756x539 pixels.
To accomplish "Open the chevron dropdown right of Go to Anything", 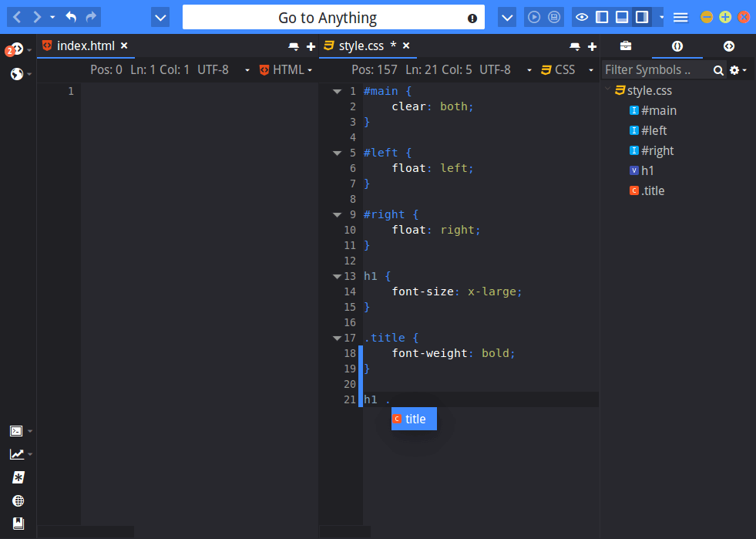I will 507,18.
